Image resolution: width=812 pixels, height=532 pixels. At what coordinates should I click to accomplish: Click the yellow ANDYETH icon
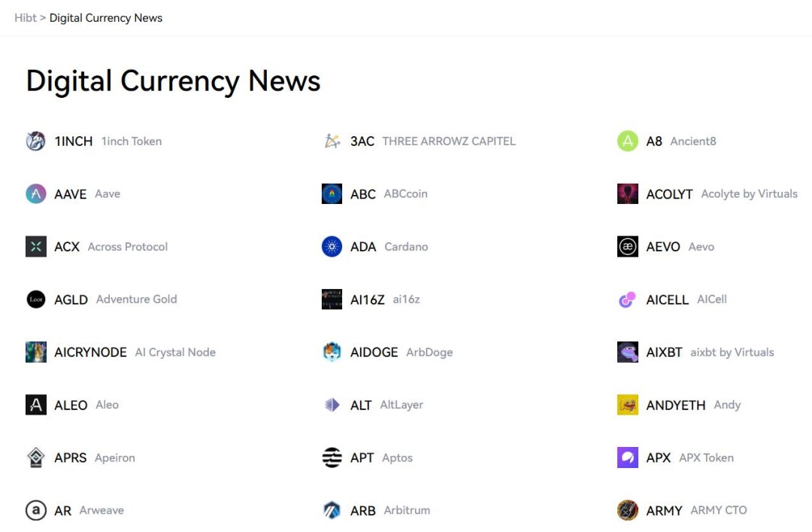pos(628,405)
